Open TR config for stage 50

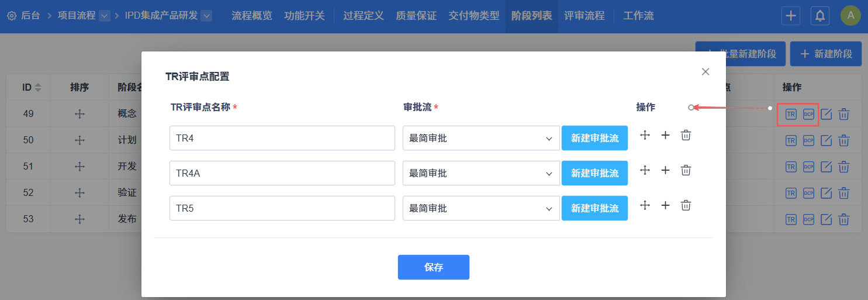coord(791,140)
